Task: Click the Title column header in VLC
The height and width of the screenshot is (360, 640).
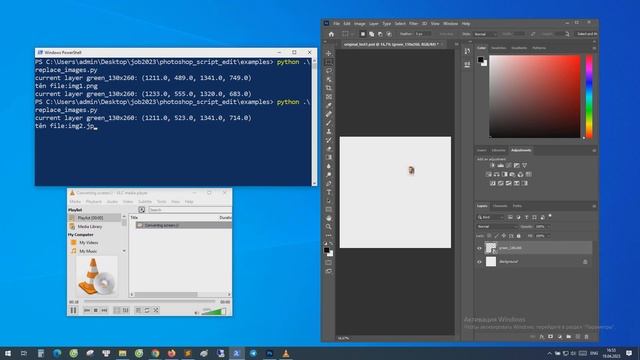Action: (134, 218)
